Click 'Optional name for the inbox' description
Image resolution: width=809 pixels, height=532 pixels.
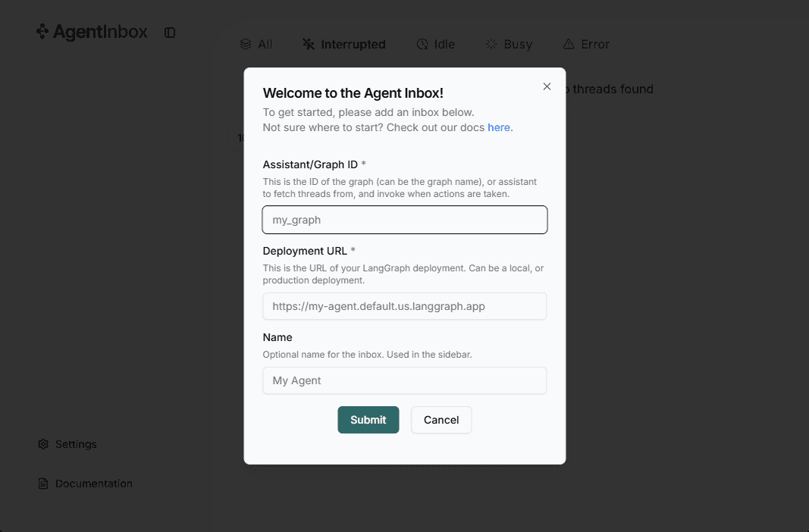(368, 355)
